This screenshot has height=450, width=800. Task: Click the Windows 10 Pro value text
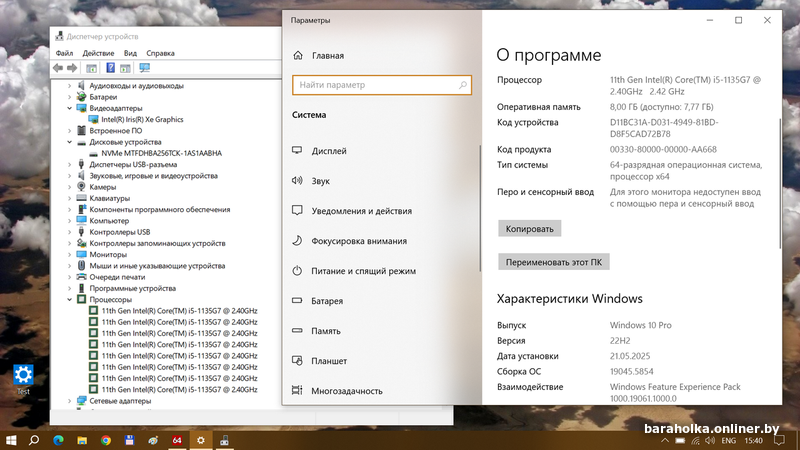coord(640,325)
